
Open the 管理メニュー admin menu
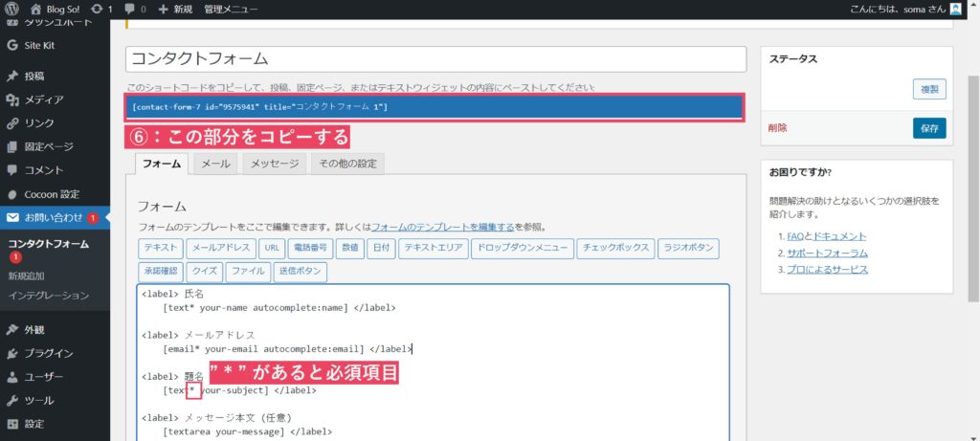click(231, 10)
